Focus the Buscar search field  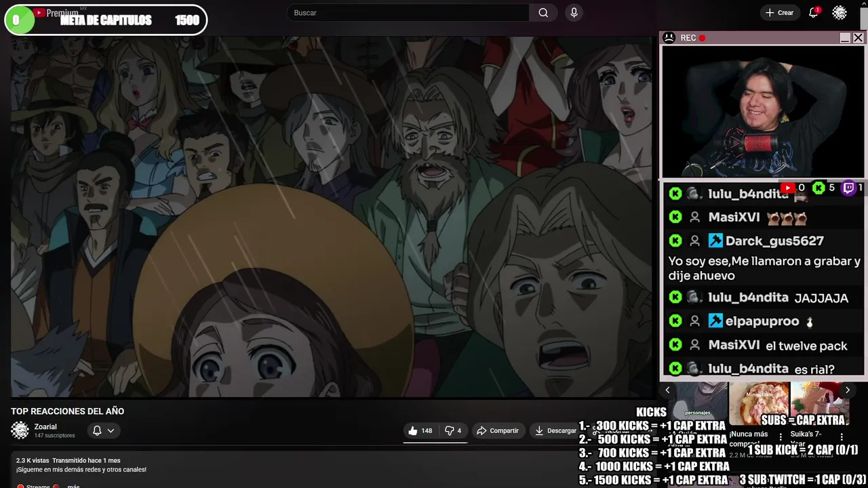408,13
